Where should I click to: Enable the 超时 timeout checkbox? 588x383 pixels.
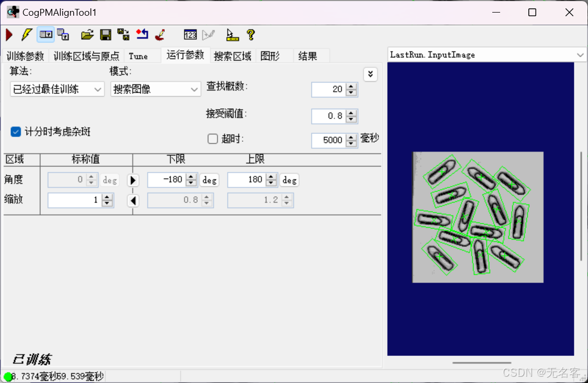pos(212,139)
